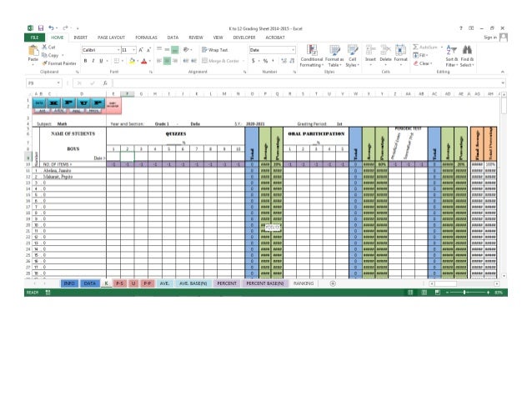This screenshot has width=532, height=411.
Task: Expand the Merge & Center dropdown arrow
Action: (243, 61)
